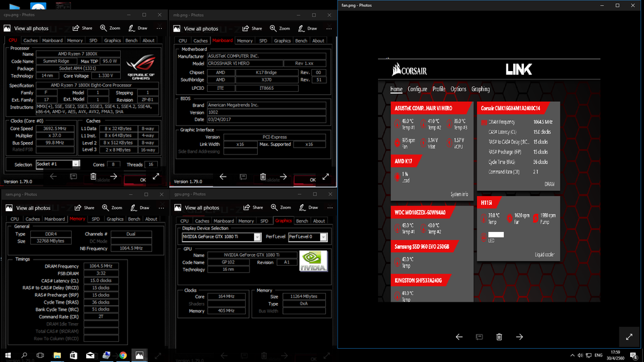Image resolution: width=644 pixels, height=362 pixels.
Task: Delete the photo in fan.png window
Action: point(499,337)
